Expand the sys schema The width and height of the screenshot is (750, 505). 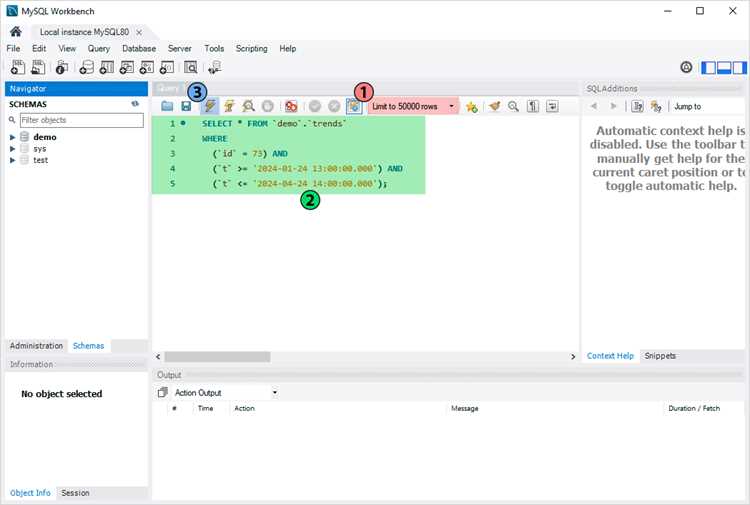click(12, 149)
